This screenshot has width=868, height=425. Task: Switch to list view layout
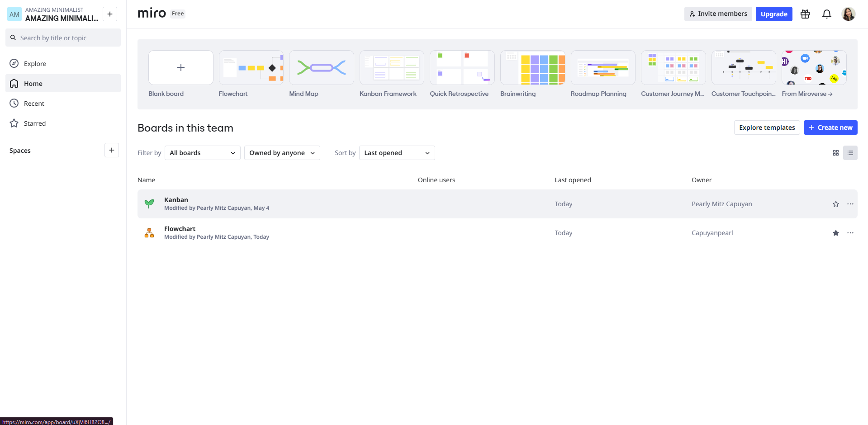coord(850,153)
